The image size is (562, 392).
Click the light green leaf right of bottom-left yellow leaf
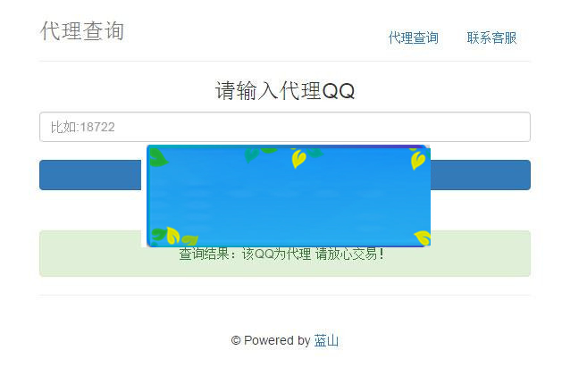(189, 239)
